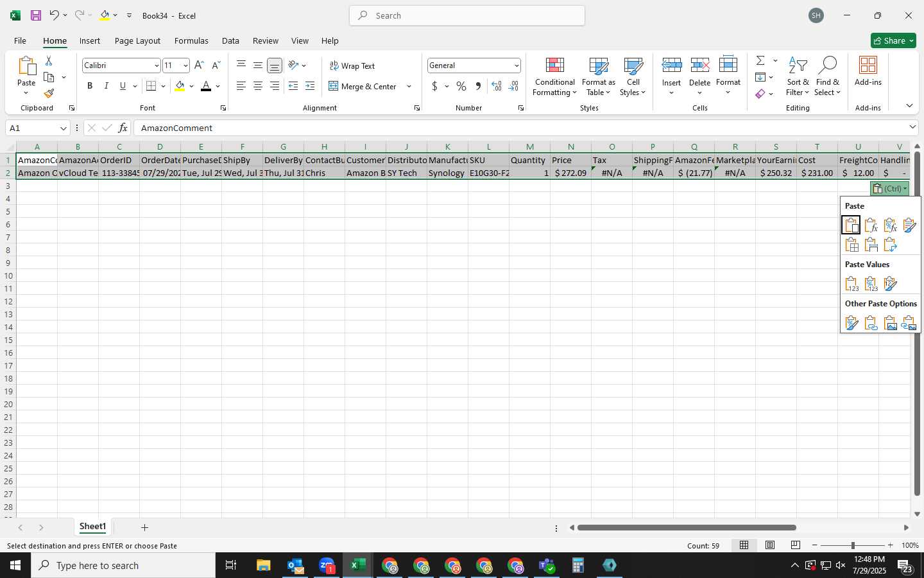Choose Paste Formulas option in paste menu
Viewport: 924px width, 578px height.
click(871, 225)
